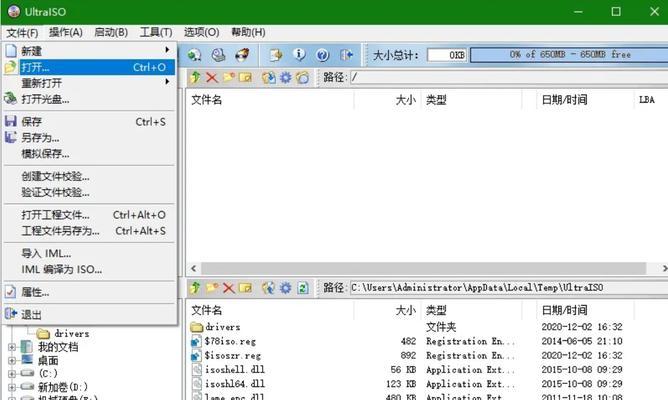Click the red X delete icon beside path /

point(212,77)
